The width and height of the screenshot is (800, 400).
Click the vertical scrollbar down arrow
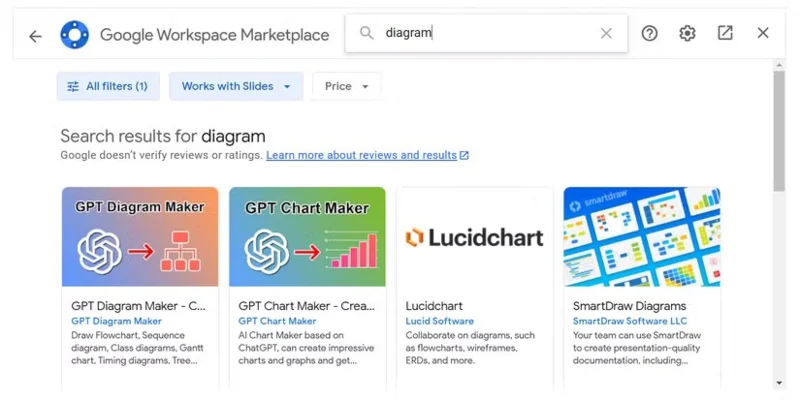click(779, 383)
